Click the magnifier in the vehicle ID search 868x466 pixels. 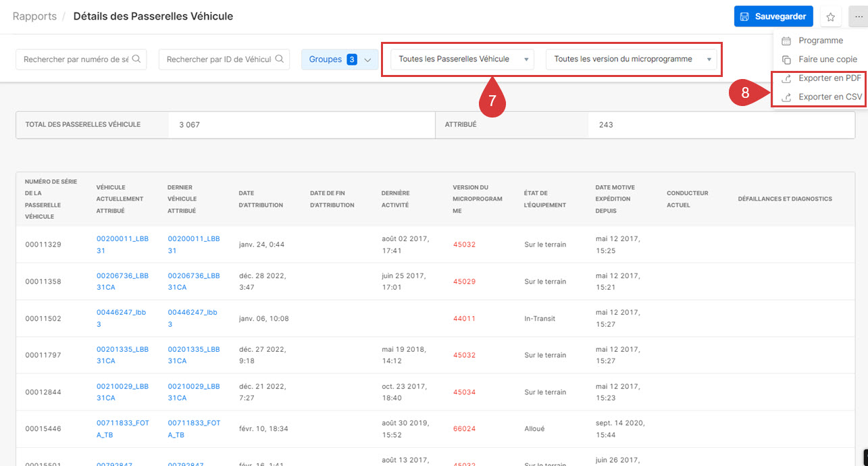click(280, 59)
